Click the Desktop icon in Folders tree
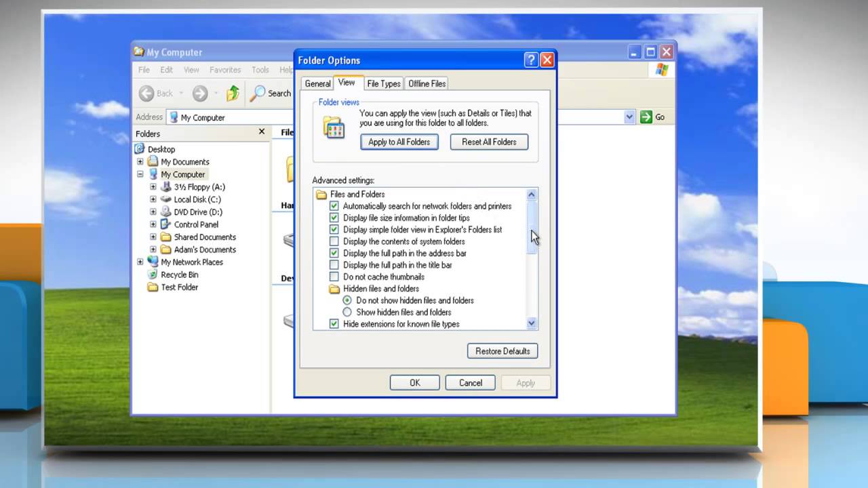The image size is (868, 488). pyautogui.click(x=140, y=149)
